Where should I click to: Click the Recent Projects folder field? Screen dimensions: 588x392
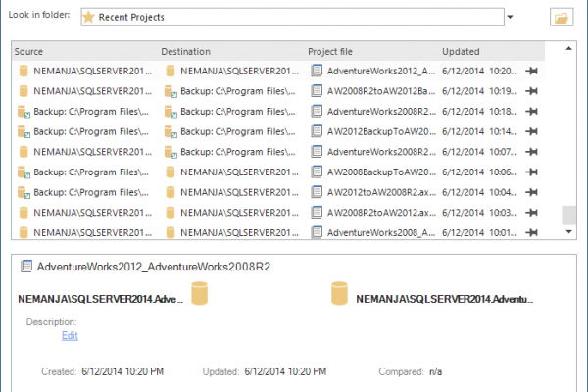[x=292, y=17]
